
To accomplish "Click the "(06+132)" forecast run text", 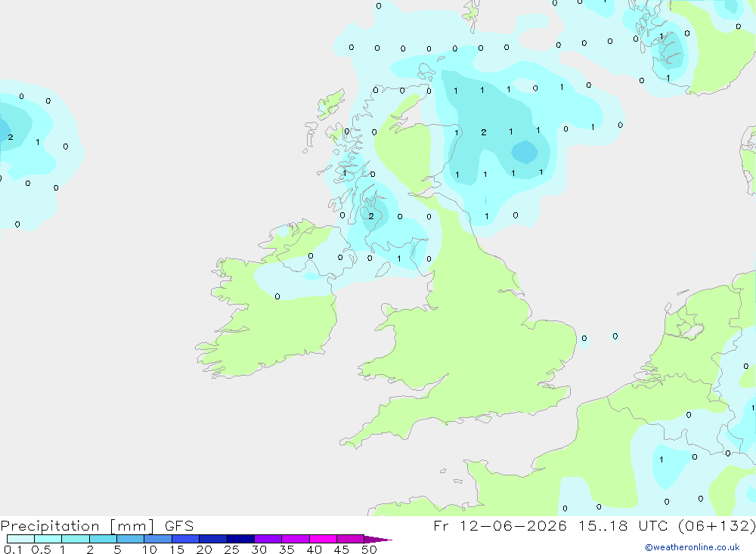I will point(717,525).
